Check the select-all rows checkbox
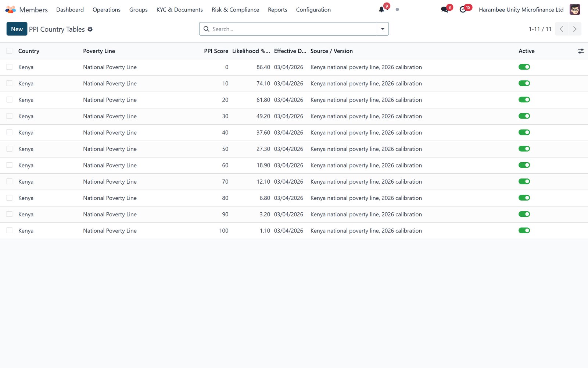This screenshot has width=588, height=368. coord(10,51)
